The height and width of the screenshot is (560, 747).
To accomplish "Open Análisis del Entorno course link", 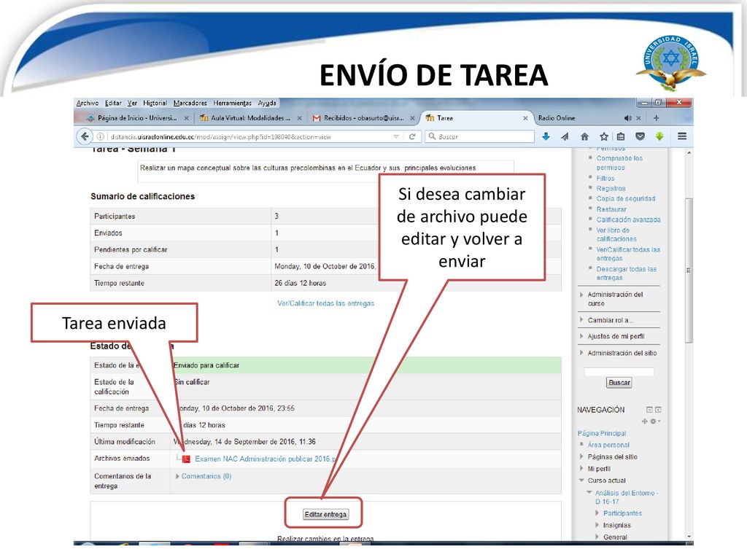I will 627,497.
